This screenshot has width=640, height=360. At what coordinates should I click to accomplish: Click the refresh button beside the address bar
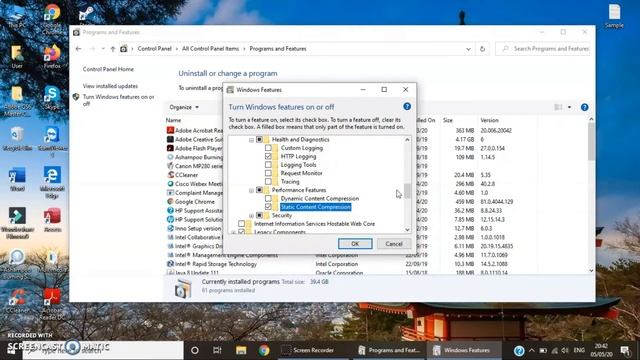click(482, 49)
